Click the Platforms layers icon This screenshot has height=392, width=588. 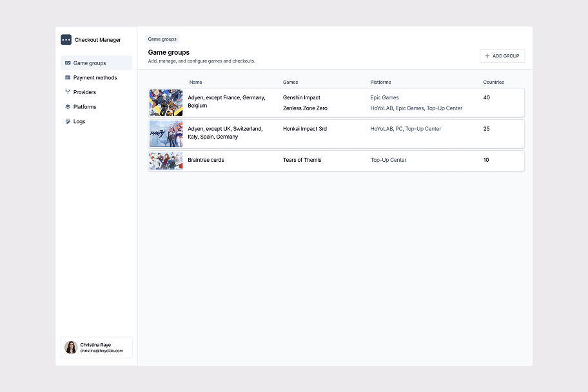coord(67,106)
